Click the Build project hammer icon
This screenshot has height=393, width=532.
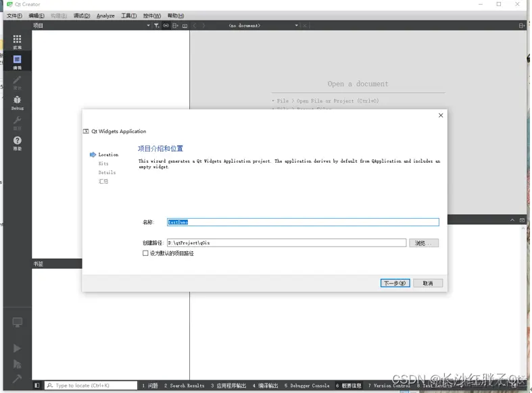(x=17, y=379)
